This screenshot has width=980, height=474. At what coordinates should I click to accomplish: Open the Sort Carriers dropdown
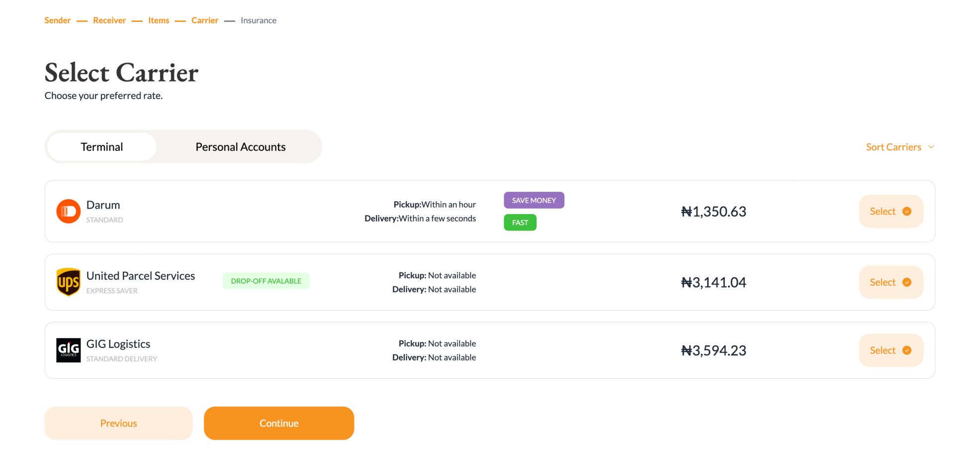point(900,147)
